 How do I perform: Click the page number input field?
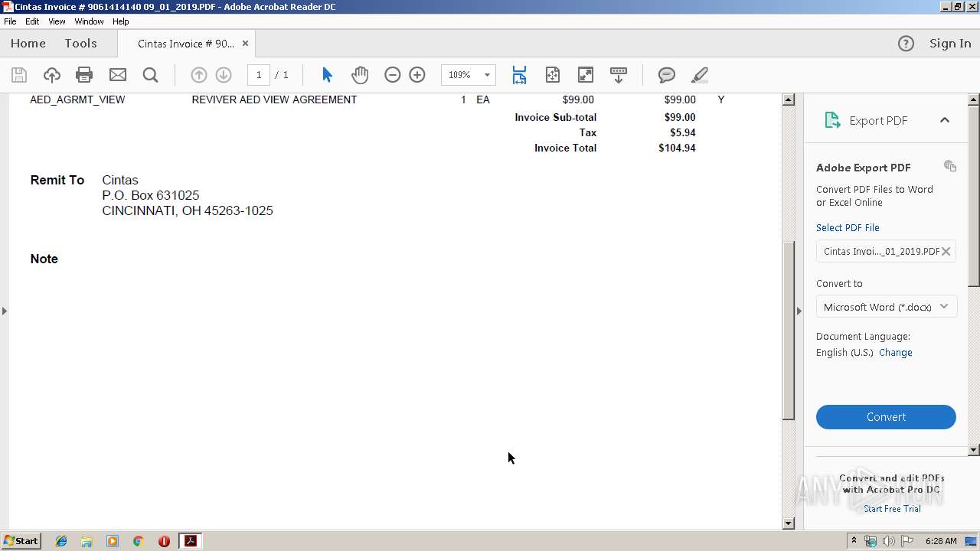pos(259,75)
